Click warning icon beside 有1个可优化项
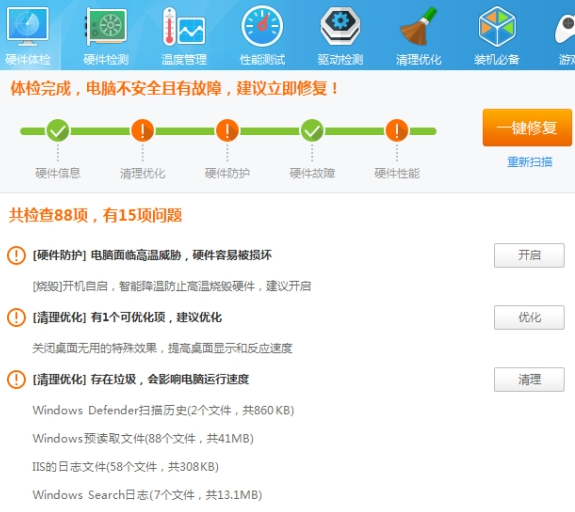575x512 pixels. [x=16, y=317]
